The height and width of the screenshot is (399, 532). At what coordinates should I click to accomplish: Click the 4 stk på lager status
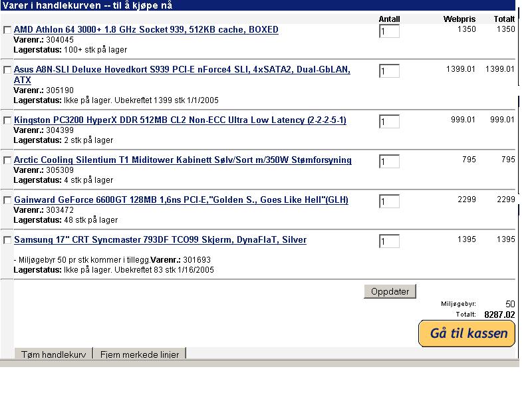pyautogui.click(x=88, y=180)
